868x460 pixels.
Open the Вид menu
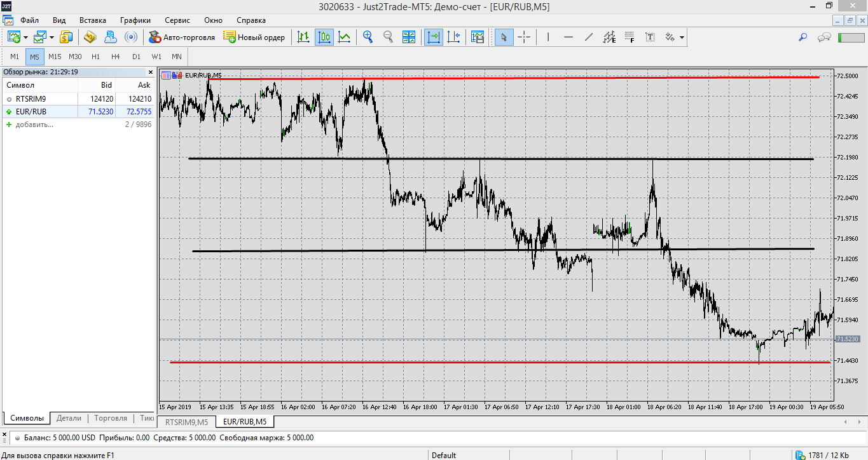click(x=59, y=20)
